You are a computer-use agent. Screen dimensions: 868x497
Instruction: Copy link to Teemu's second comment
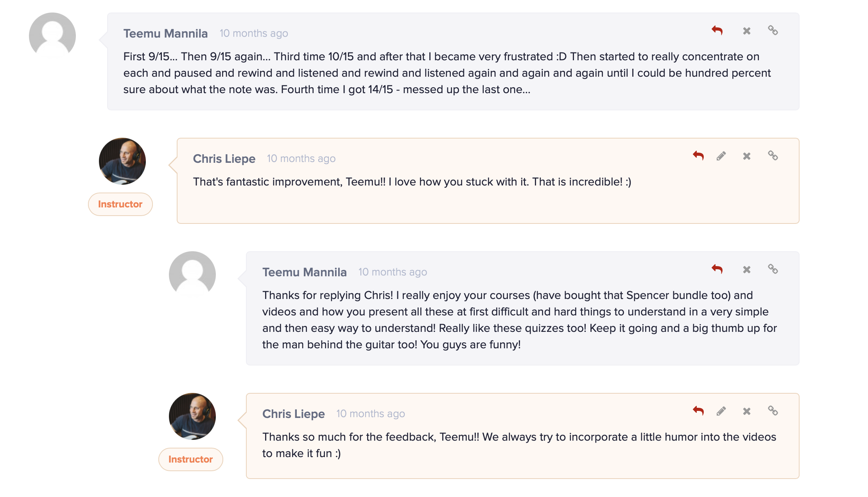click(x=773, y=269)
